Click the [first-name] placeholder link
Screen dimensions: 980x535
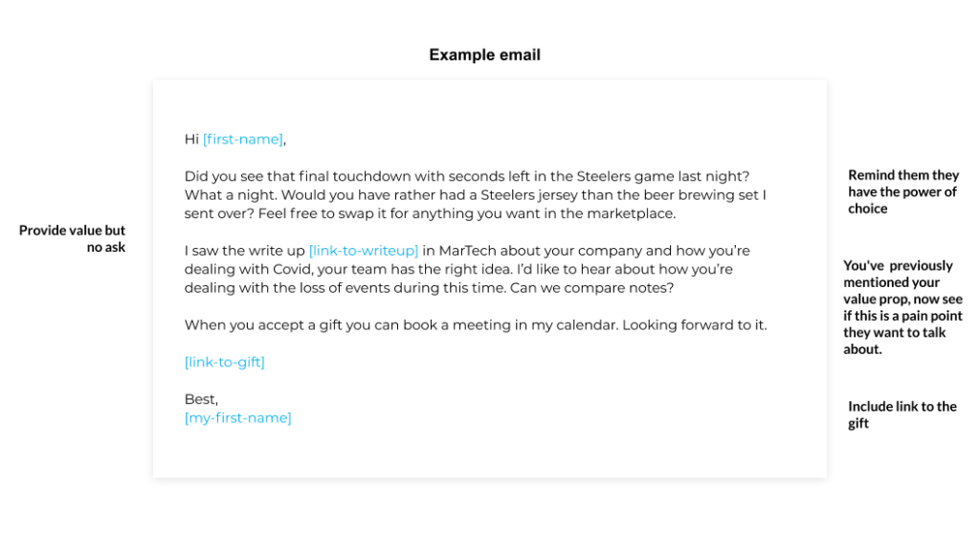(x=243, y=140)
